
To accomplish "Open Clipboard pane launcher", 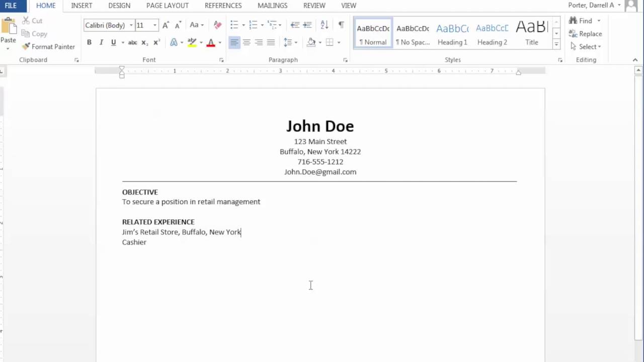I will [x=76, y=60].
